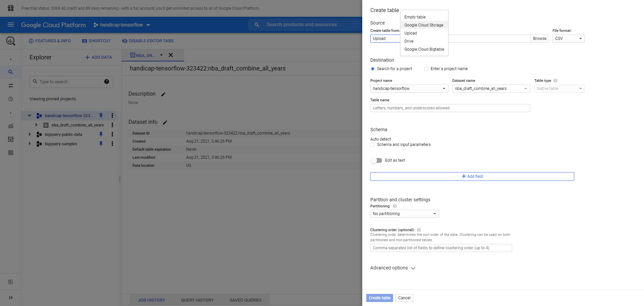This screenshot has width=644, height=306.
Task: Focus the Explorer 'Type to search' box
Action: click(71, 82)
